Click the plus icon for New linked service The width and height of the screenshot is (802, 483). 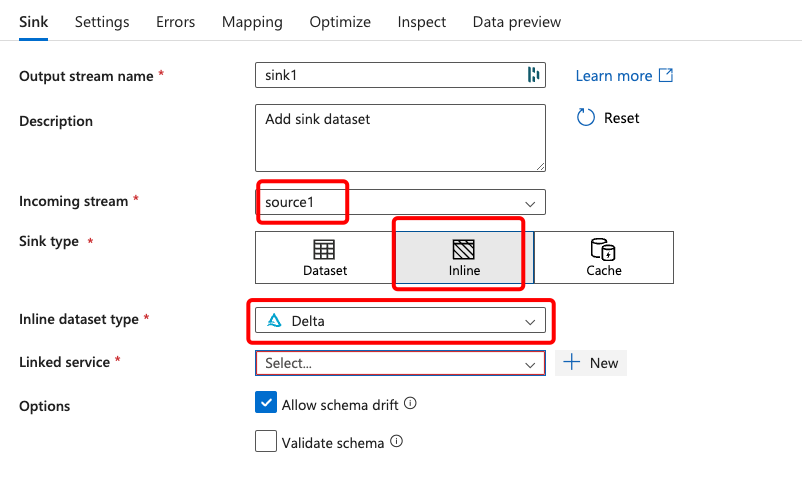(571, 363)
